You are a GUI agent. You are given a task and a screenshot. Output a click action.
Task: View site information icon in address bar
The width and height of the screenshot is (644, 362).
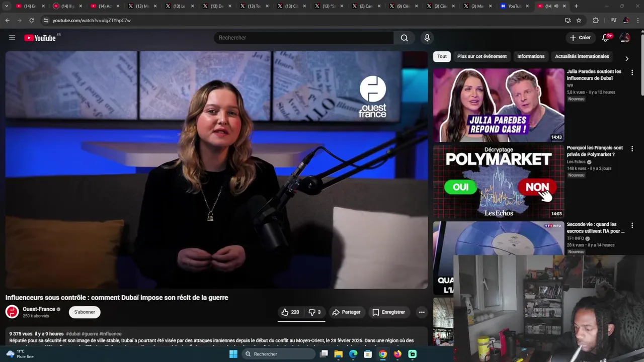coord(46,20)
